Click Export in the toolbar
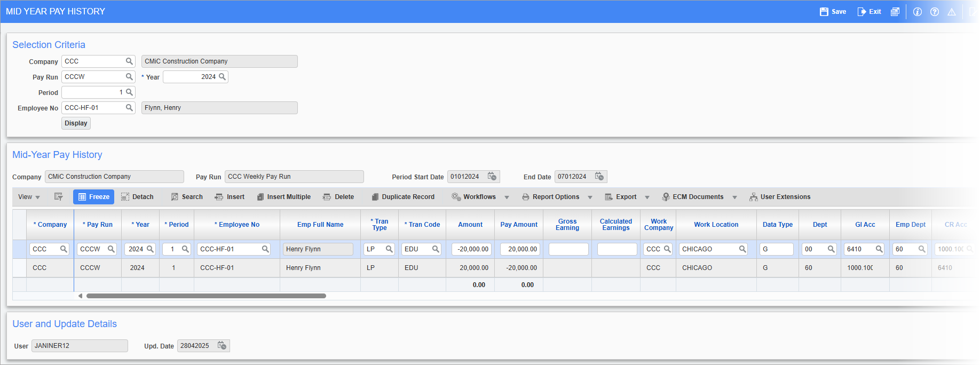The height and width of the screenshot is (365, 980). tap(621, 197)
